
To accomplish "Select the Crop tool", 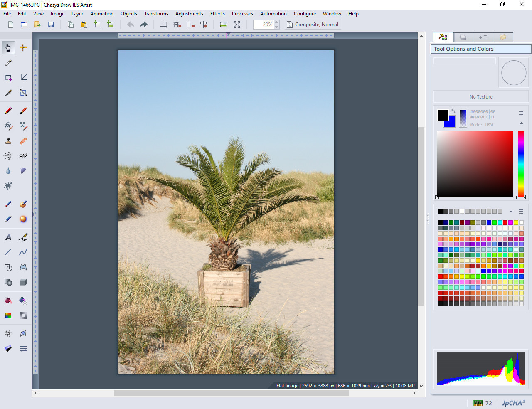I will tap(23, 78).
